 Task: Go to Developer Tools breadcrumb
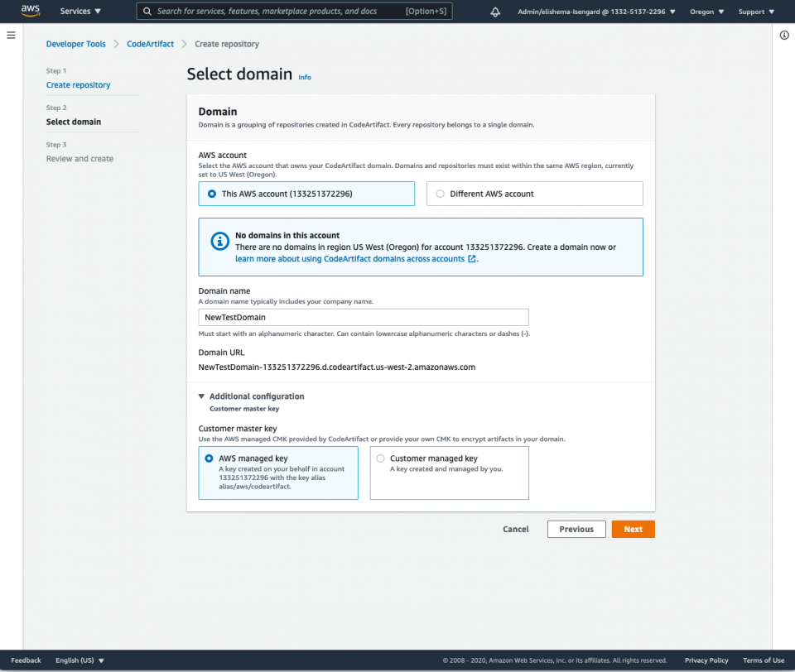click(76, 44)
